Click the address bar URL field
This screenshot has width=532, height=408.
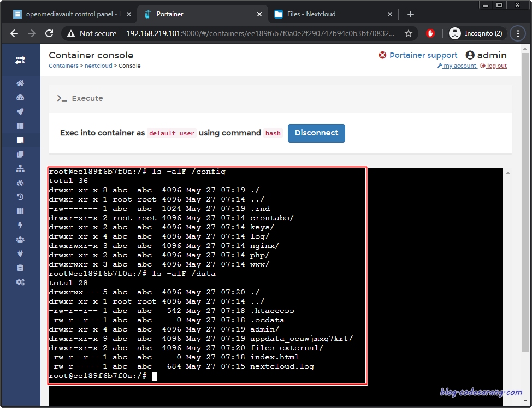[260, 33]
